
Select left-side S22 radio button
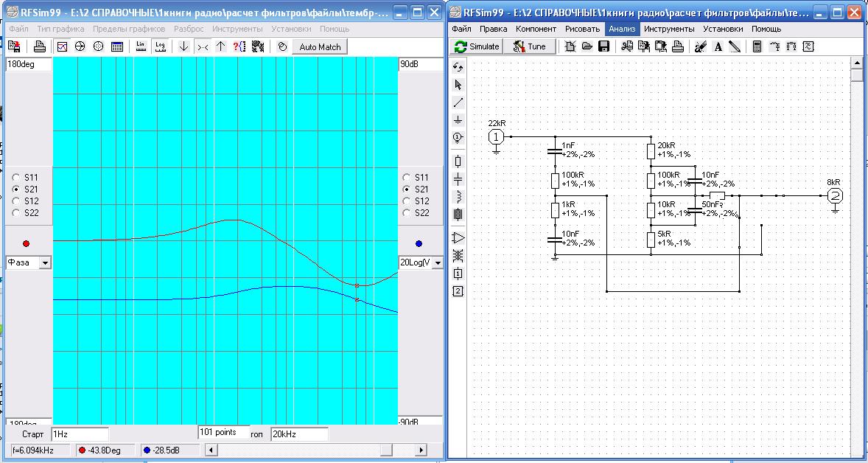16,212
